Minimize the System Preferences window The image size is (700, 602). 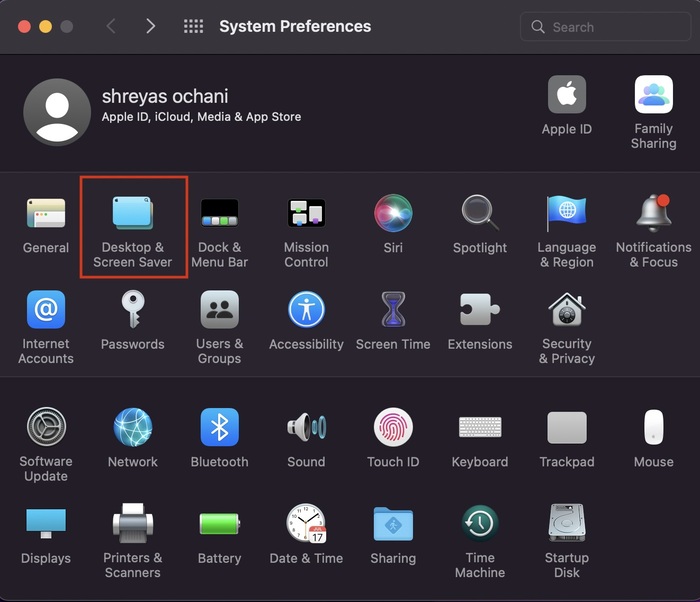pyautogui.click(x=46, y=27)
